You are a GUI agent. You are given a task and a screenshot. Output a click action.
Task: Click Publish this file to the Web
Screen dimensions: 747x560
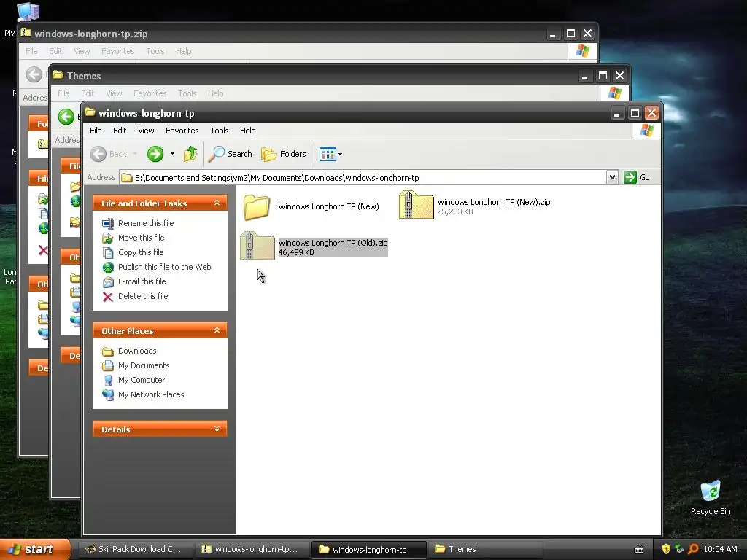164,267
